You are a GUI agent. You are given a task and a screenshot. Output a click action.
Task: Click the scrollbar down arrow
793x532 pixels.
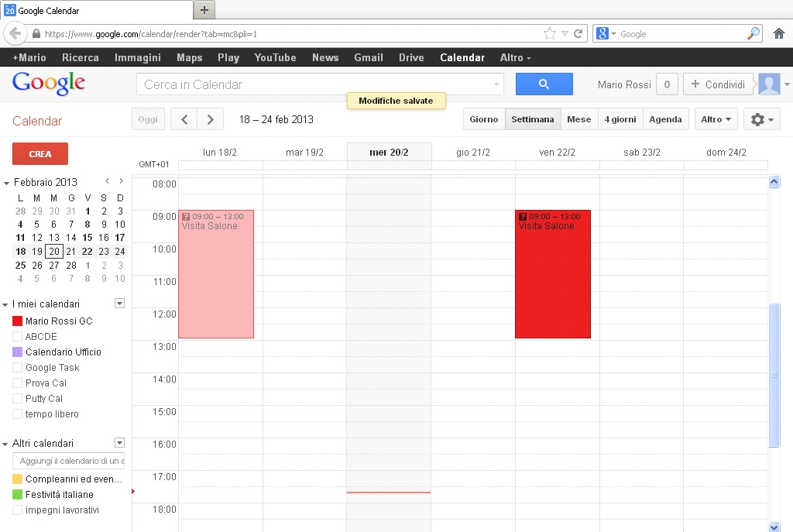click(x=774, y=527)
